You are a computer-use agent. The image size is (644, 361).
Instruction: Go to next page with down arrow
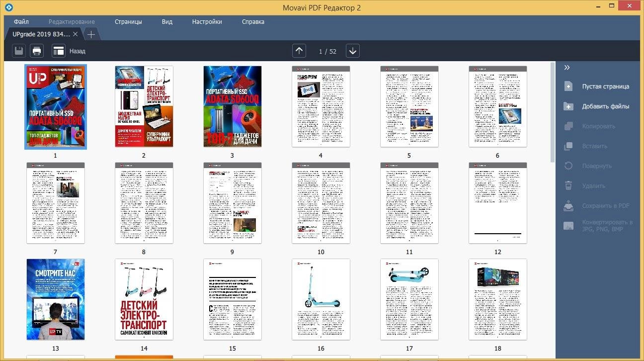coord(353,51)
